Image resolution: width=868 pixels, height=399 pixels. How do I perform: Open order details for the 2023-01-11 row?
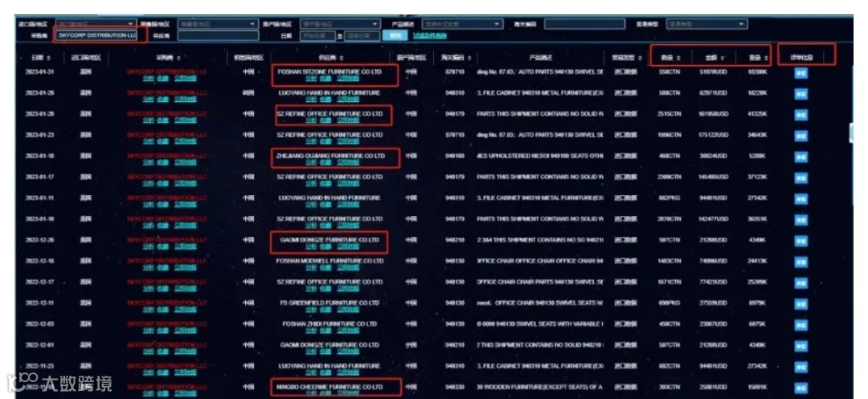click(800, 199)
